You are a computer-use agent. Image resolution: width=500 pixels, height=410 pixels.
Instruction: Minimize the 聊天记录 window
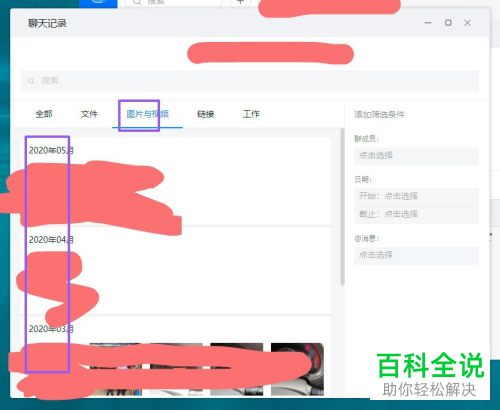pos(428,23)
